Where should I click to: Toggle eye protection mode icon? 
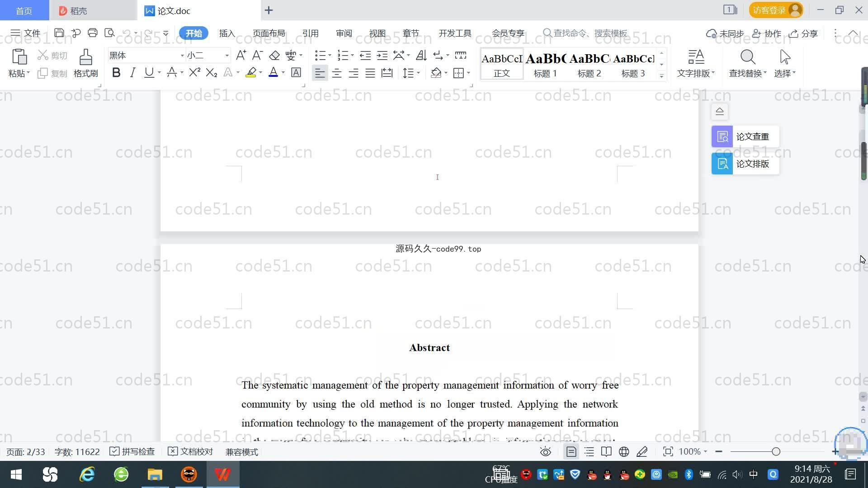pyautogui.click(x=546, y=451)
